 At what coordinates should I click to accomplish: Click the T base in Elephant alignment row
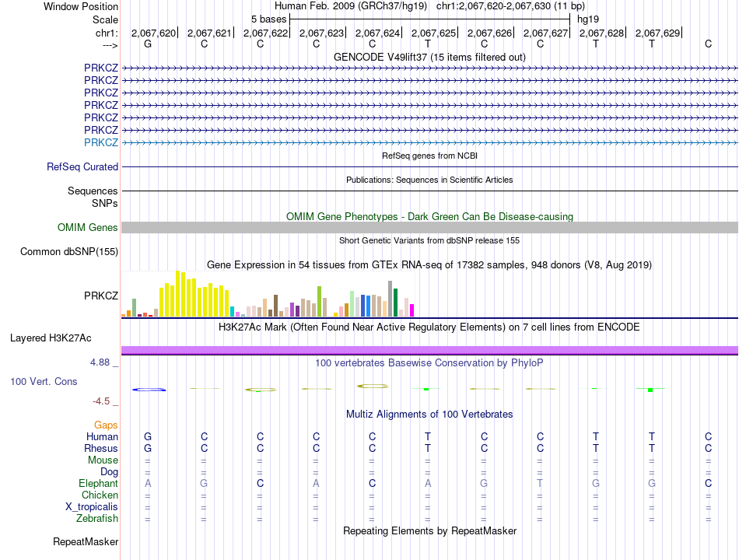click(540, 483)
